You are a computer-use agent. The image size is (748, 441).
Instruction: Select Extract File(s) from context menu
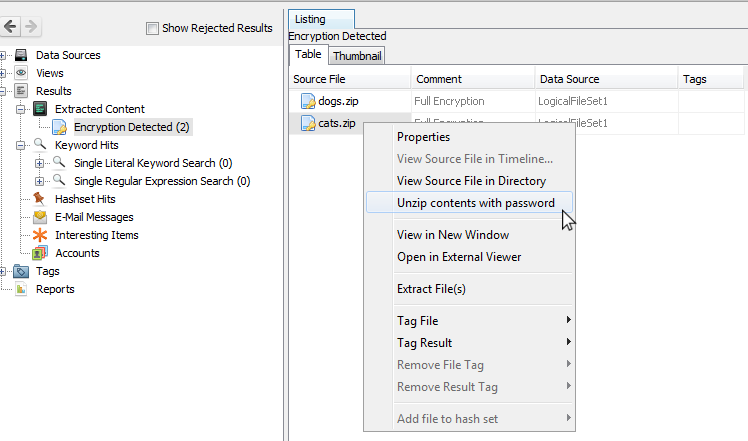[x=431, y=289]
